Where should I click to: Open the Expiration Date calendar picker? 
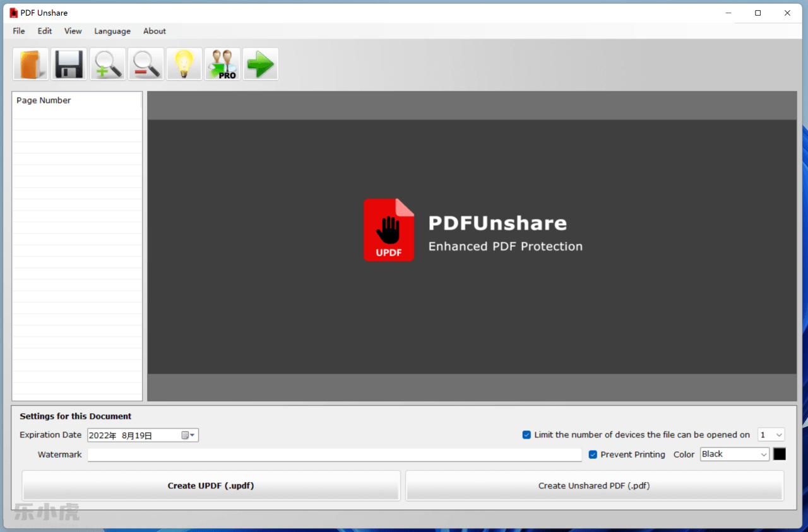[188, 435]
